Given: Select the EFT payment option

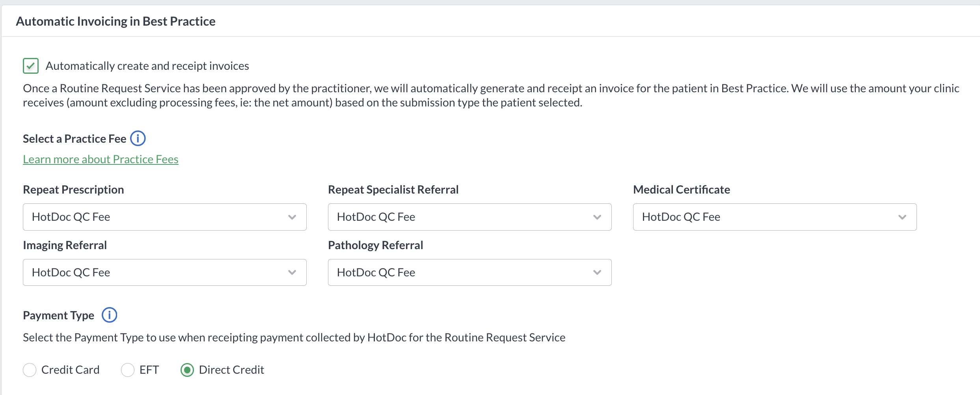Looking at the screenshot, I should (x=127, y=370).
